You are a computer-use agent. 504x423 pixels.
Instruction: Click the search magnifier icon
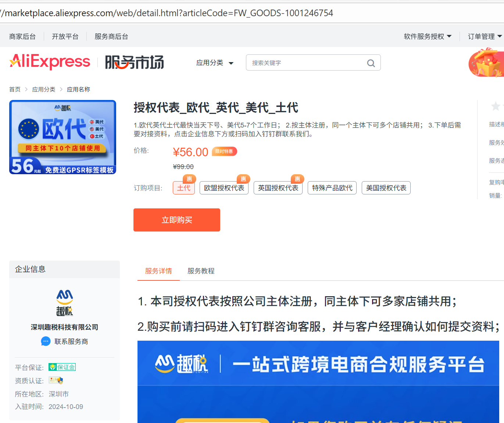pyautogui.click(x=371, y=63)
